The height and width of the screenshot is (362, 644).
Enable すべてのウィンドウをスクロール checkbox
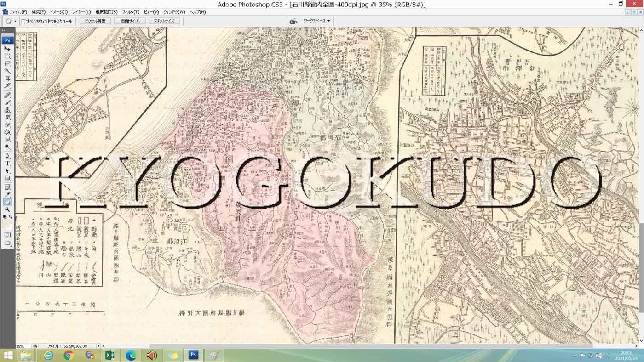point(23,21)
